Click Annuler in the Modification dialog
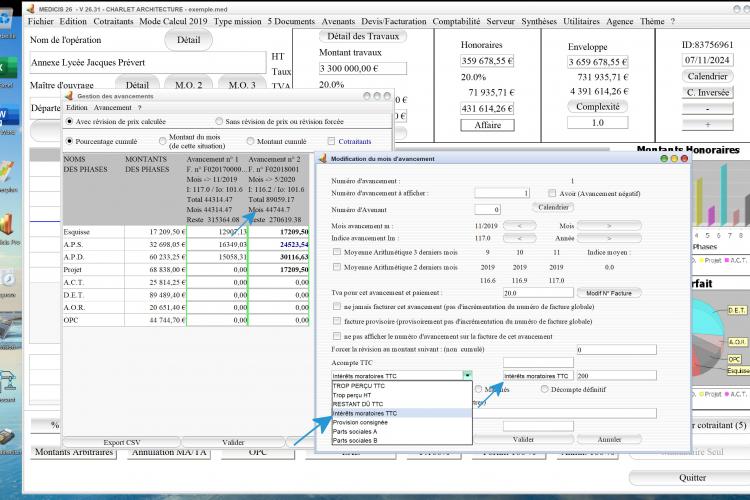The image size is (750, 500). point(609,439)
